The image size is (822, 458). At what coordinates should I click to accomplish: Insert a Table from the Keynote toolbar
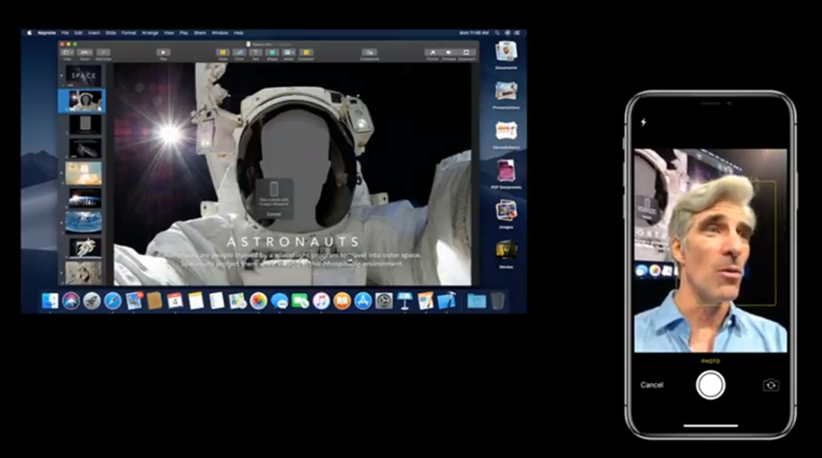point(222,53)
